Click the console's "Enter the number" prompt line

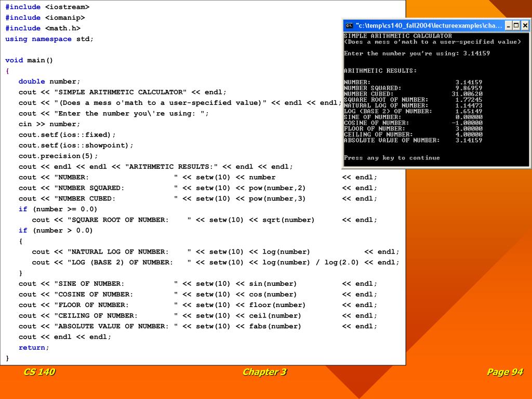tap(417, 54)
